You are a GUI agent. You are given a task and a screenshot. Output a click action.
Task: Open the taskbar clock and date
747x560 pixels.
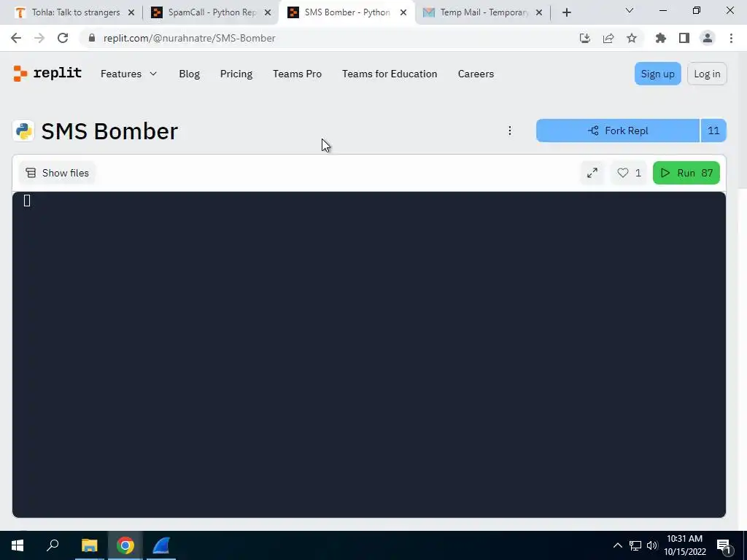(684, 545)
